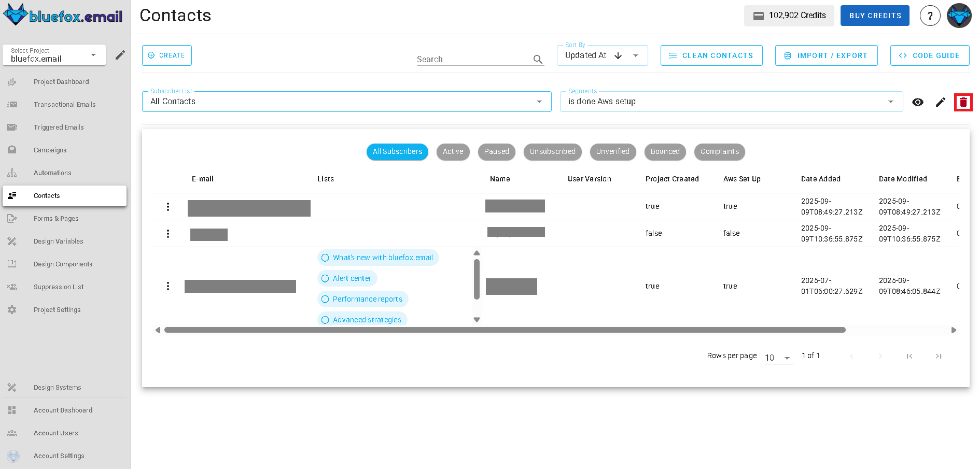Type a query in the Search field
980x469 pixels.
coord(472,58)
